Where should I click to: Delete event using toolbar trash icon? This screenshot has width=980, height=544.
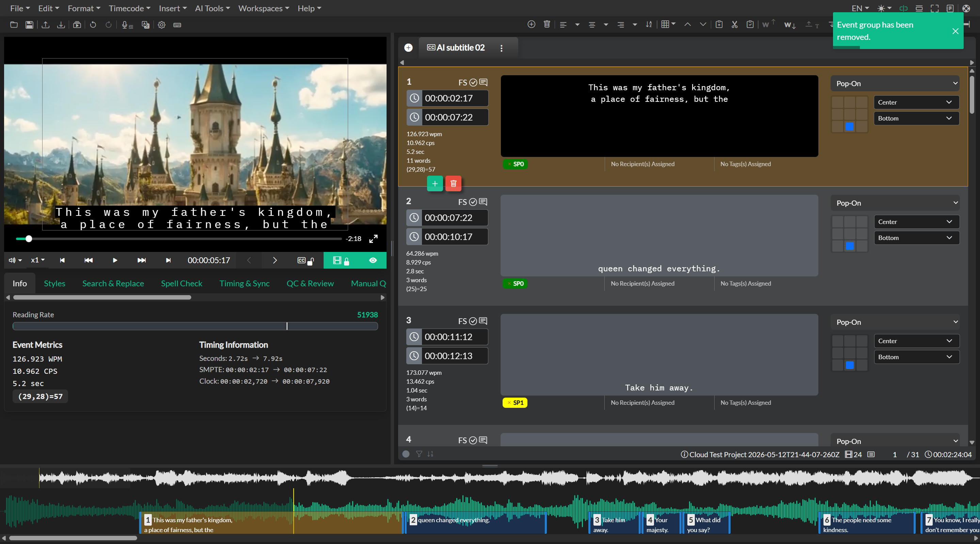pyautogui.click(x=547, y=25)
